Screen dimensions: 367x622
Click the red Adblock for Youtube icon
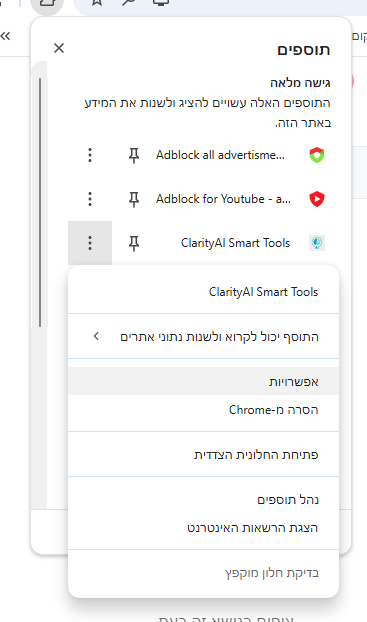317,199
